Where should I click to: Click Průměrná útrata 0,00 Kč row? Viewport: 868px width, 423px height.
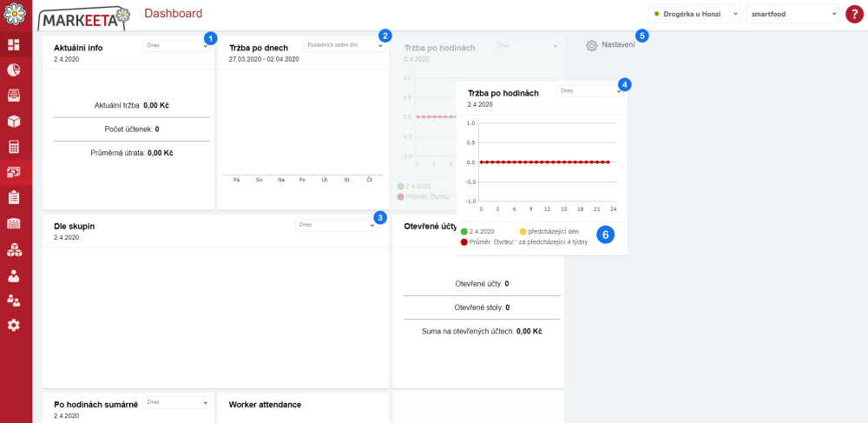click(x=132, y=153)
